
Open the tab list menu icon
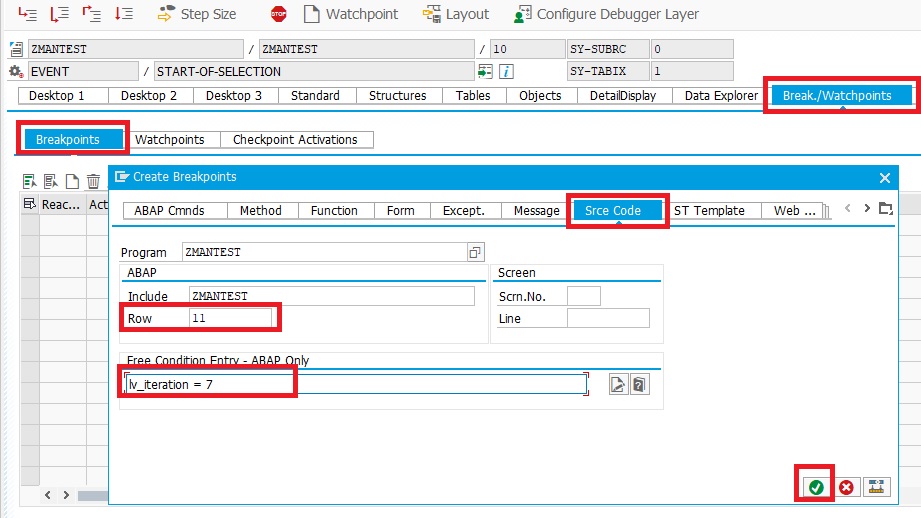(x=886, y=208)
